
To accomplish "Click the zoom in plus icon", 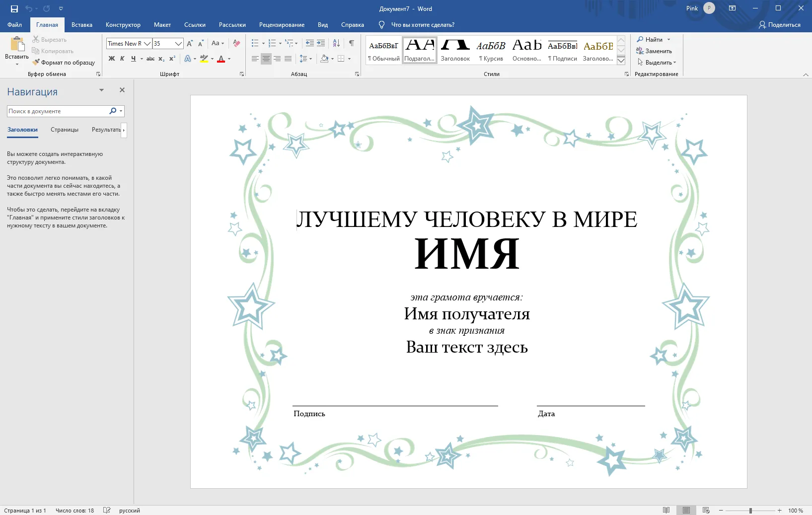I will (x=780, y=511).
